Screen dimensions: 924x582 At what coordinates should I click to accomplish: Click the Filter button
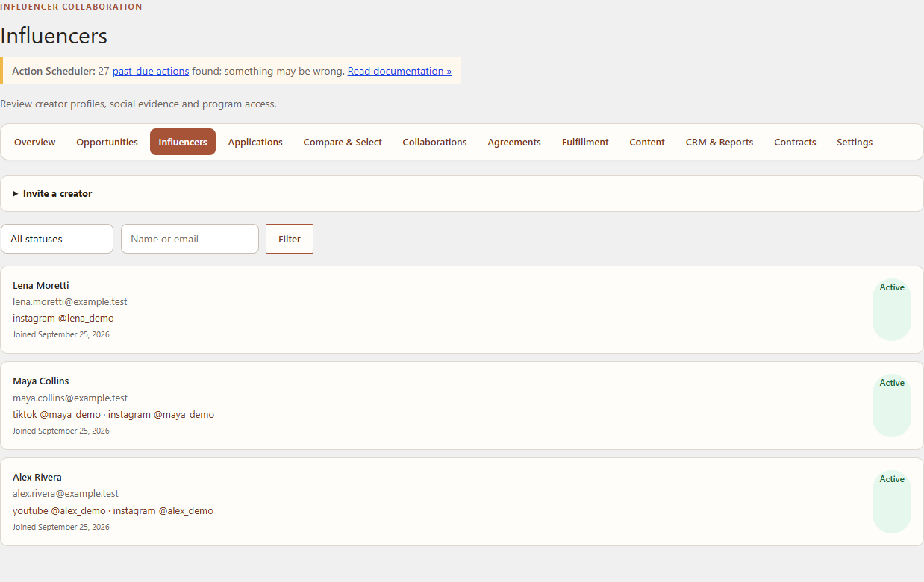[x=290, y=239]
